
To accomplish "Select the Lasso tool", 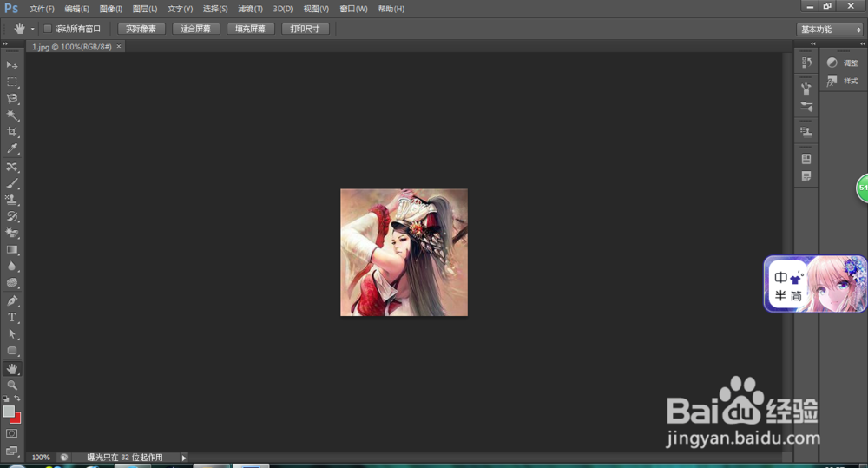I will (11, 99).
